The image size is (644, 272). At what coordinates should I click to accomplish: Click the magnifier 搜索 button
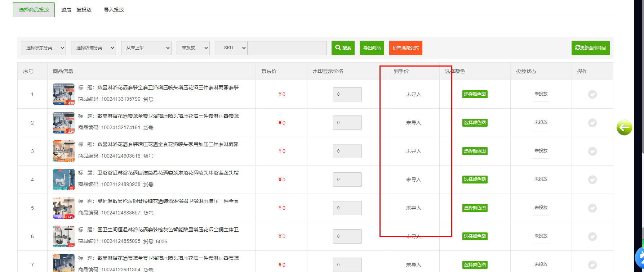[343, 48]
